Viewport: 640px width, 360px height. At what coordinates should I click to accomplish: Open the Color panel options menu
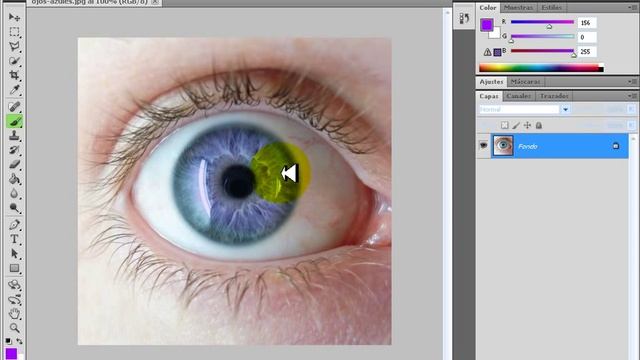coord(633,7)
